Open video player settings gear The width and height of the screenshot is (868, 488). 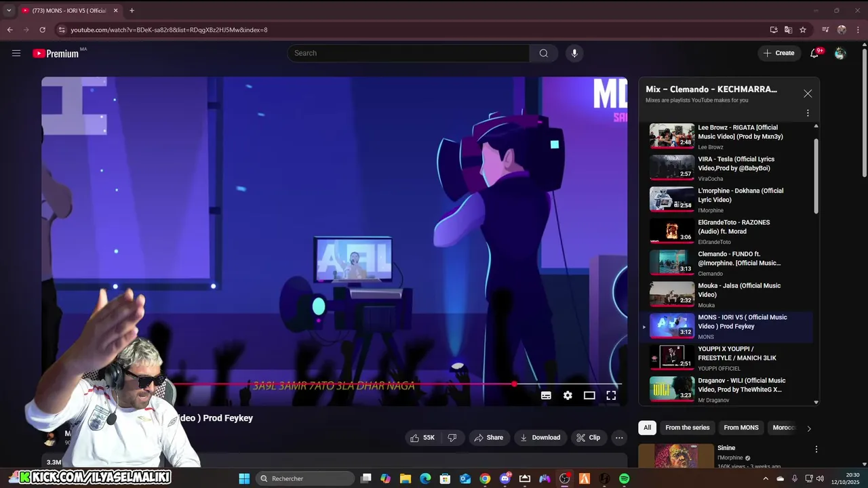tap(568, 396)
